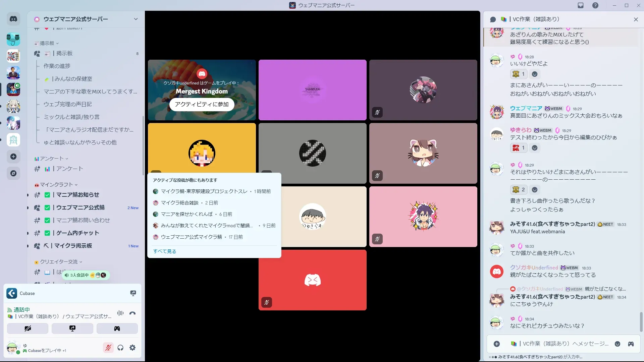This screenshot has height=362, width=644.
Task: Click アクティビティに参加 button
Action: [202, 104]
